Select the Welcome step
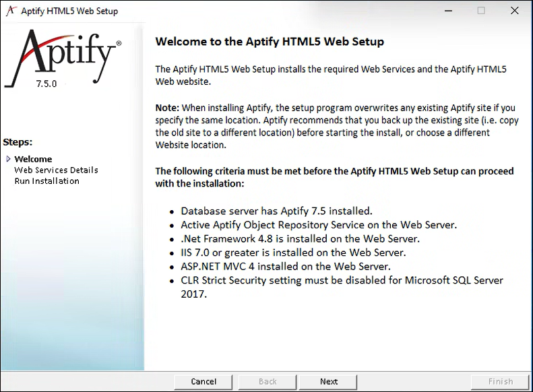This screenshot has height=392, width=533. tap(33, 159)
